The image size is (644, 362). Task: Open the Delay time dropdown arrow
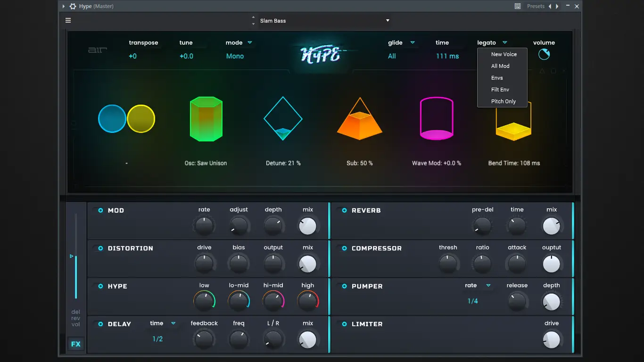173,323
